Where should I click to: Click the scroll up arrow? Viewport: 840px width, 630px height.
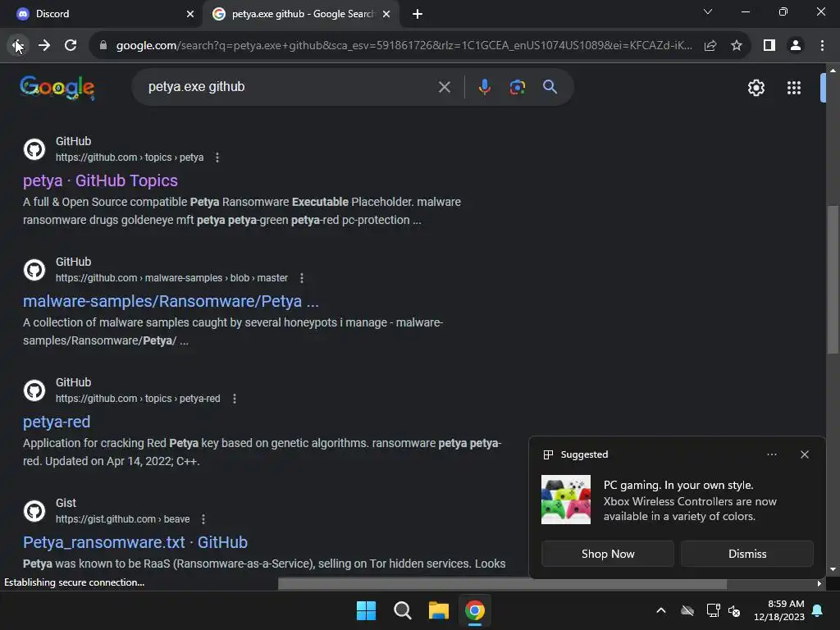833,71
